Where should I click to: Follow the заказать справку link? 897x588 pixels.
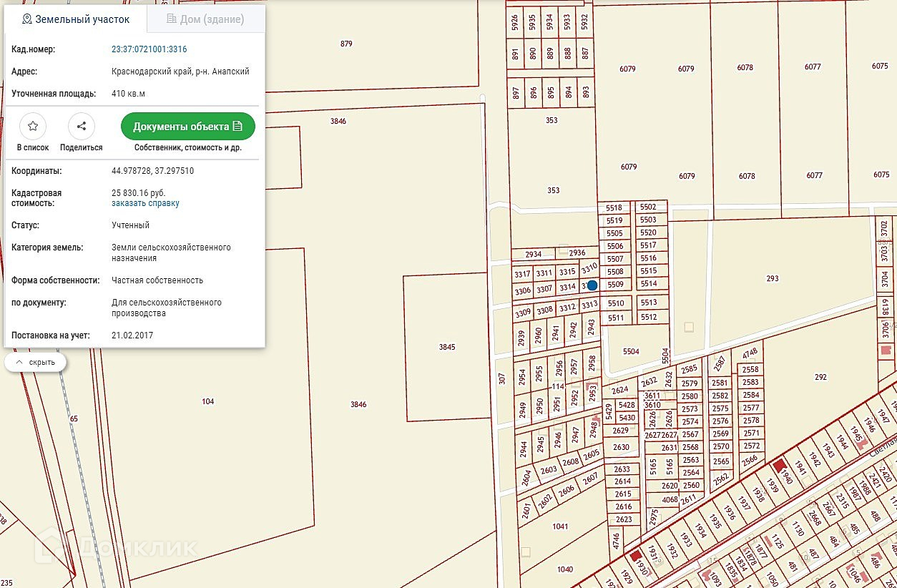145,203
